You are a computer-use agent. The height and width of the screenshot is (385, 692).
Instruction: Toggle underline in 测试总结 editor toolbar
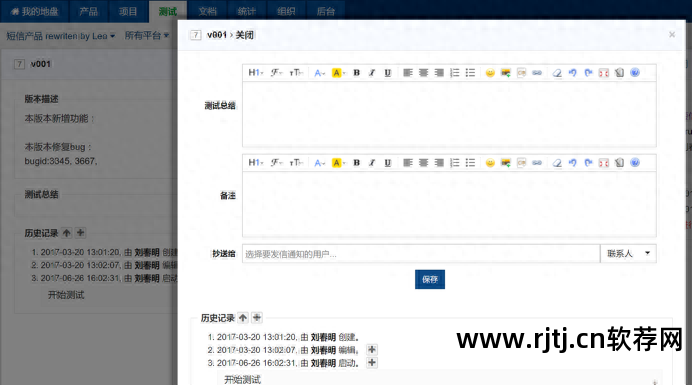click(x=387, y=73)
